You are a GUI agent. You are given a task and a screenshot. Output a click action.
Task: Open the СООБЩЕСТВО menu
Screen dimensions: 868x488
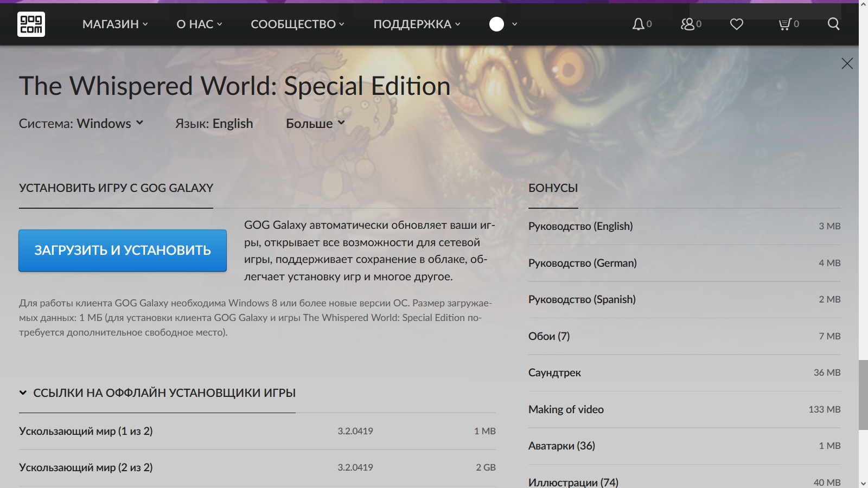(x=296, y=24)
